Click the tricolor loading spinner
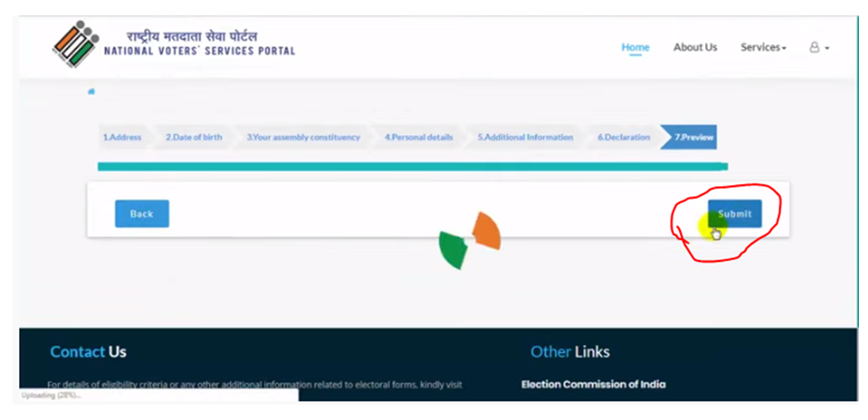Image resolution: width=868 pixels, height=420 pixels. [x=468, y=240]
